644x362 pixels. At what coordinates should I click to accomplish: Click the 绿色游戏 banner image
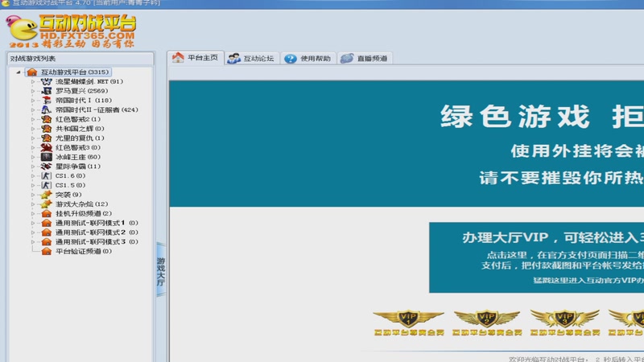click(x=407, y=144)
